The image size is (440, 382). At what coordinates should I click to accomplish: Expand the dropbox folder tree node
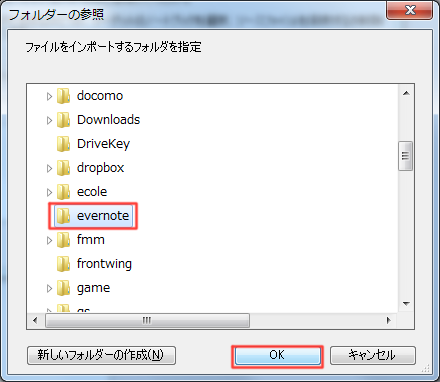click(49, 169)
